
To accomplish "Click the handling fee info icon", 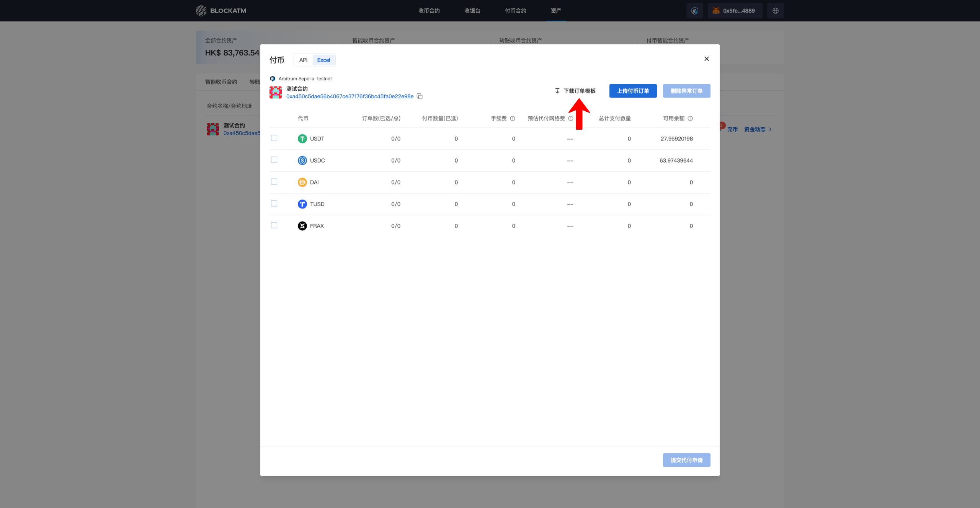I will 513,119.
